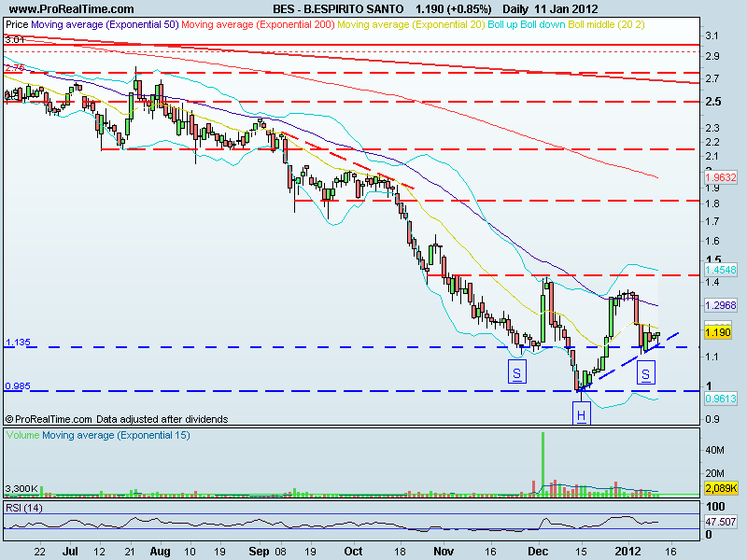Click the 47.507 RSI value tag

[x=721, y=522]
